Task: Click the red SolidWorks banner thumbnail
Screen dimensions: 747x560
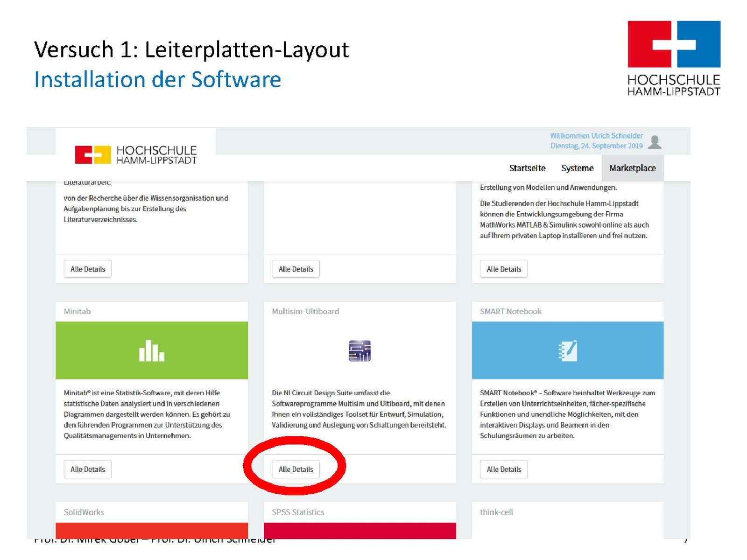Action: coord(151,531)
